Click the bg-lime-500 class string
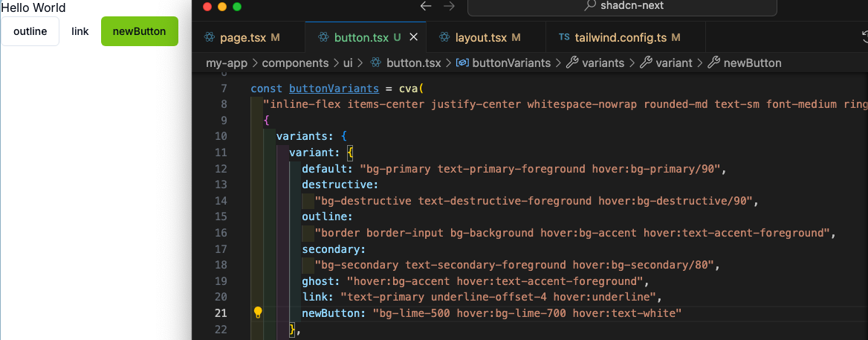 pyautogui.click(x=415, y=313)
